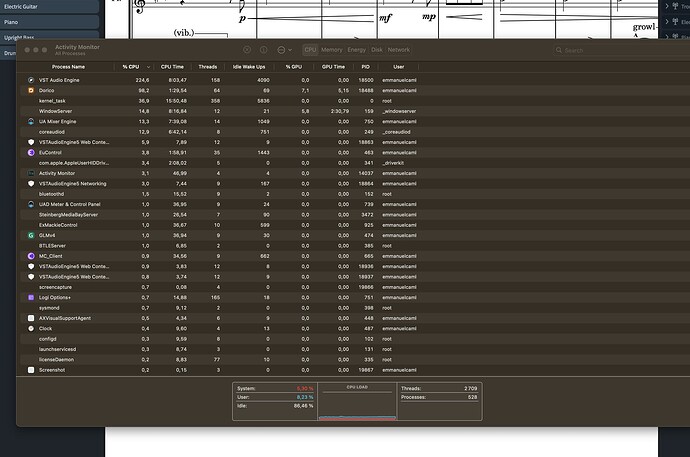Select Piano player in Dorico panel
The height and width of the screenshot is (457, 690).
tap(49, 22)
